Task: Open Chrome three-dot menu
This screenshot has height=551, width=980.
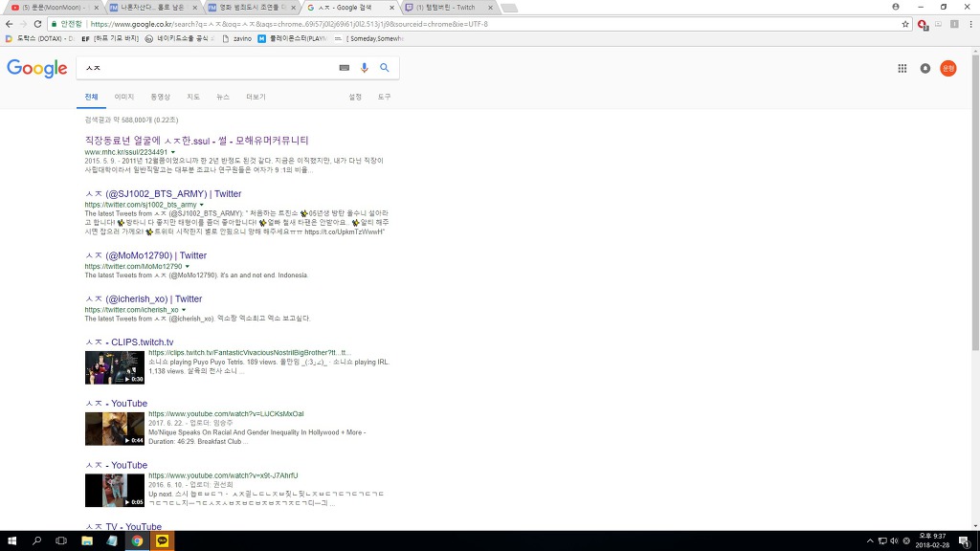Action: (x=970, y=24)
